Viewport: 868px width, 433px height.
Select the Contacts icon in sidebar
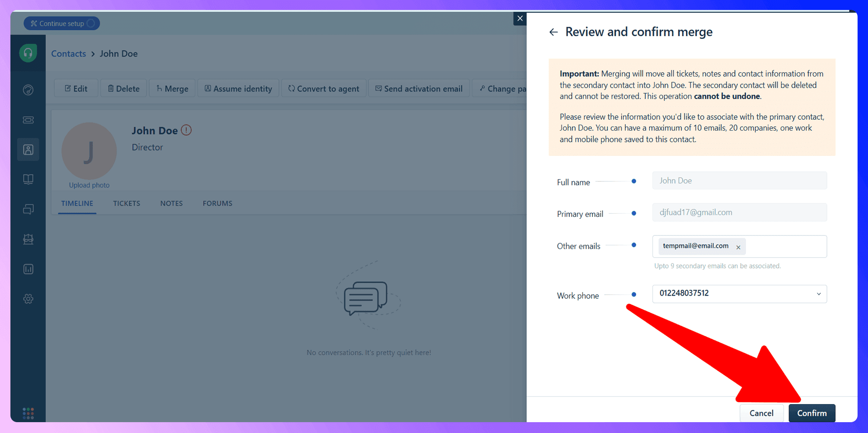tap(28, 150)
